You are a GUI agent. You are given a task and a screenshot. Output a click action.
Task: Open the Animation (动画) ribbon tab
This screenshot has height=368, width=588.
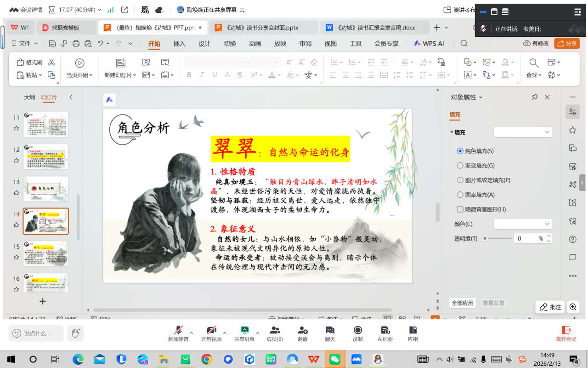point(255,44)
